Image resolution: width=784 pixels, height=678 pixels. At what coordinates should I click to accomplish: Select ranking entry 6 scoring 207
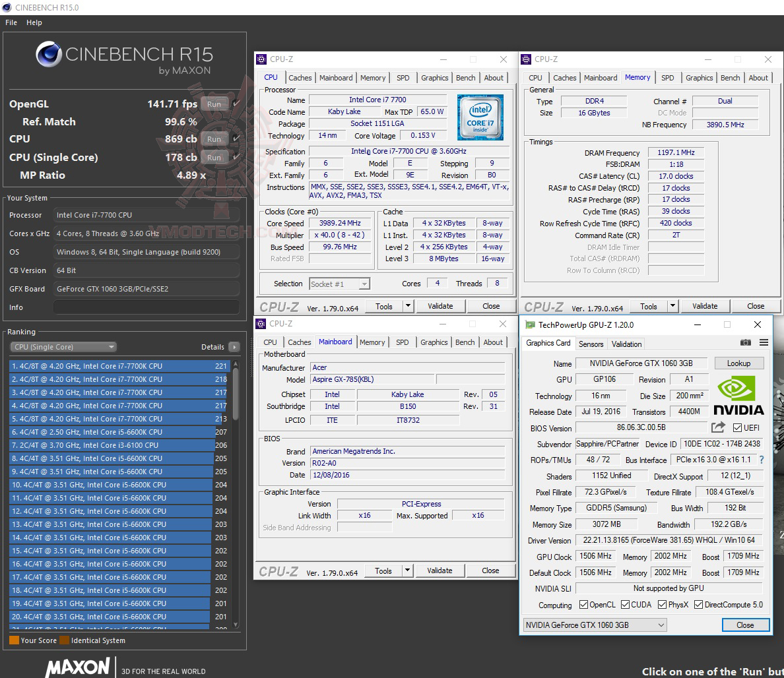coord(119,432)
